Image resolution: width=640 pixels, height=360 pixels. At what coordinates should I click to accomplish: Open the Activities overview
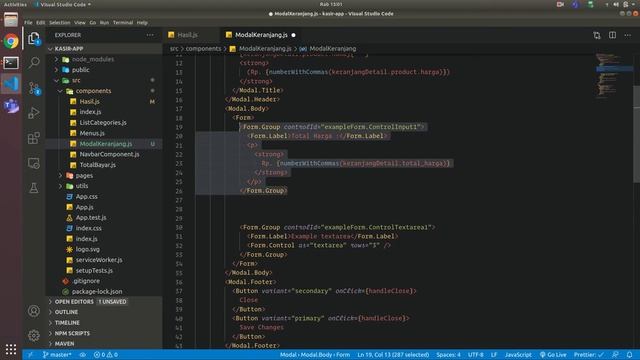(15, 4)
